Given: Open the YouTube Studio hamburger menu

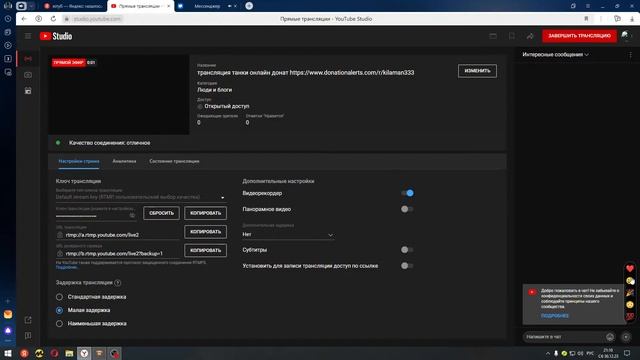Looking at the screenshot, I should coord(28,36).
